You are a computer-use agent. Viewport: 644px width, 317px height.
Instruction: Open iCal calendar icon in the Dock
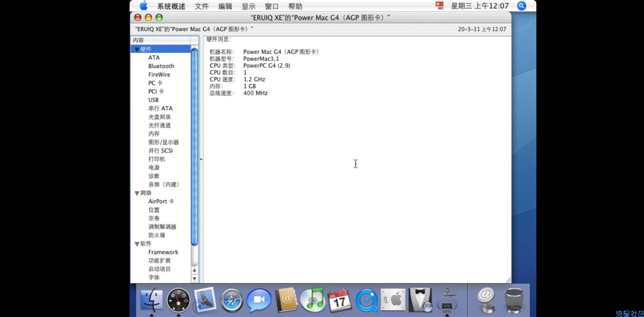(x=339, y=300)
